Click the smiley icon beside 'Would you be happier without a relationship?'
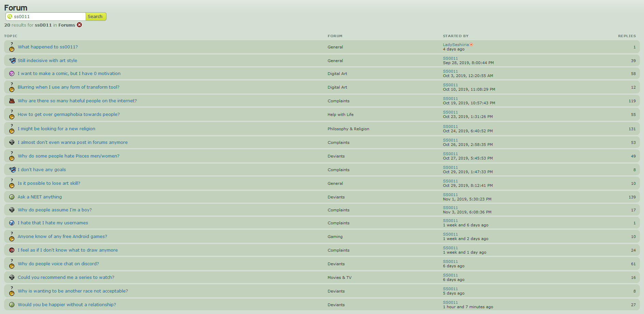Viewport: 644px width, 314px height. click(x=12, y=305)
